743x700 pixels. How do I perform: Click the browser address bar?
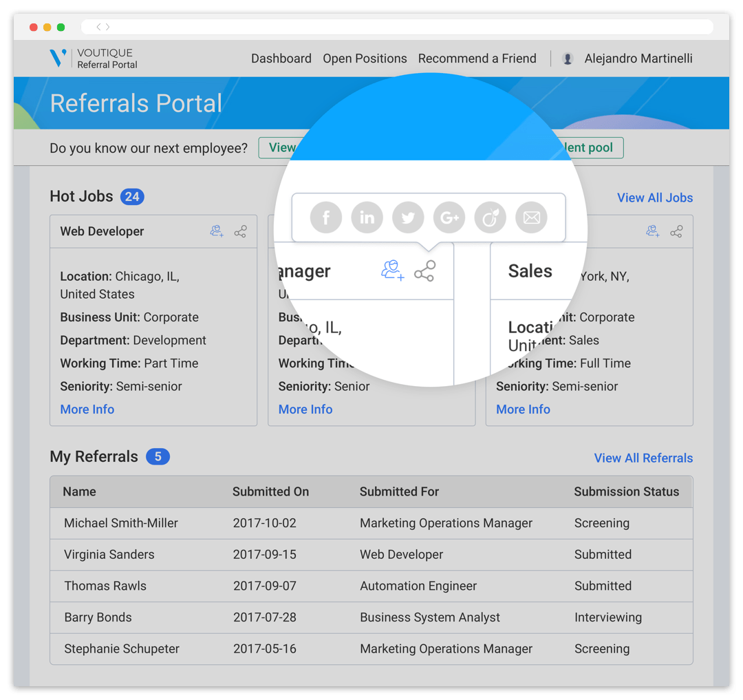point(397,27)
